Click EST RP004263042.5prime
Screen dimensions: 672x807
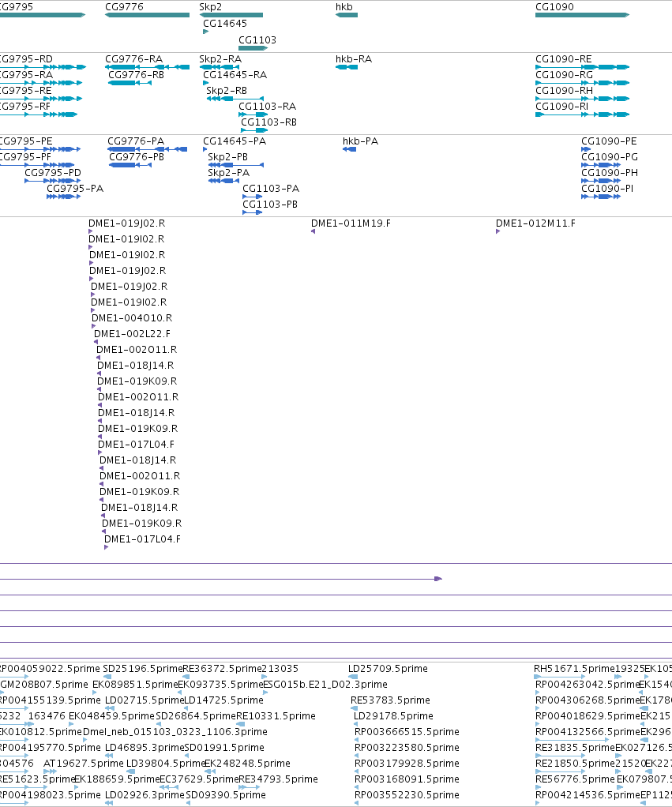click(588, 685)
